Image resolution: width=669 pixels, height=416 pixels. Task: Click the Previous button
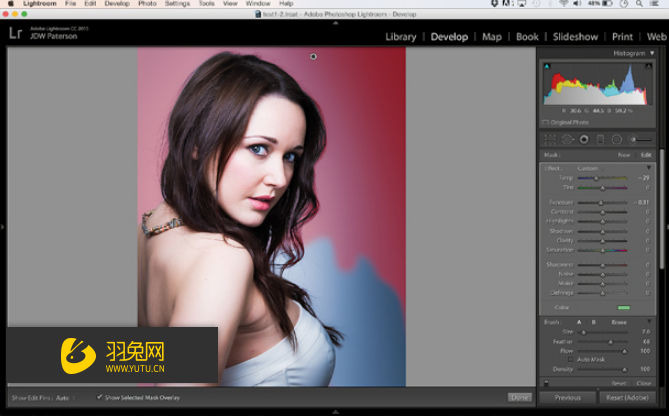[x=567, y=398]
